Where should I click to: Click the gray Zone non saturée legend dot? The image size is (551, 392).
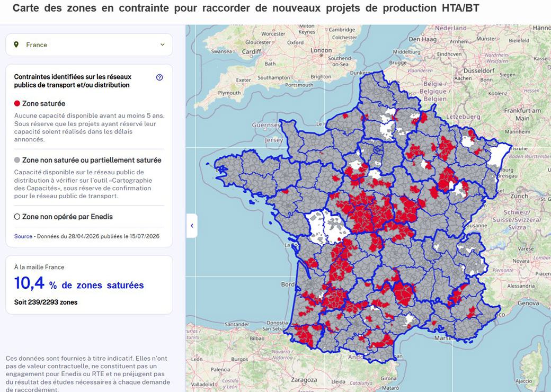(x=17, y=160)
